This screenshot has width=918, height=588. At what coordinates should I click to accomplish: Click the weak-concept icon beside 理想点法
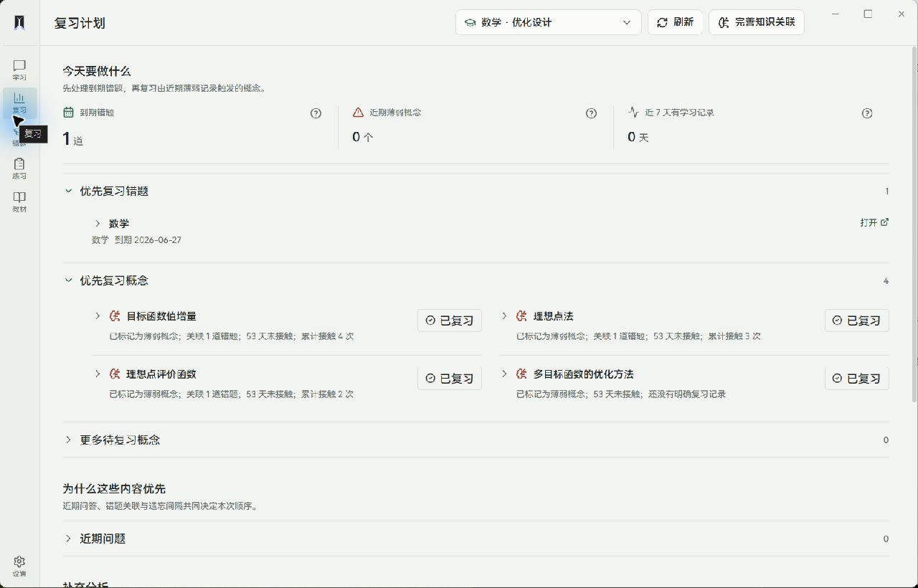pos(521,316)
